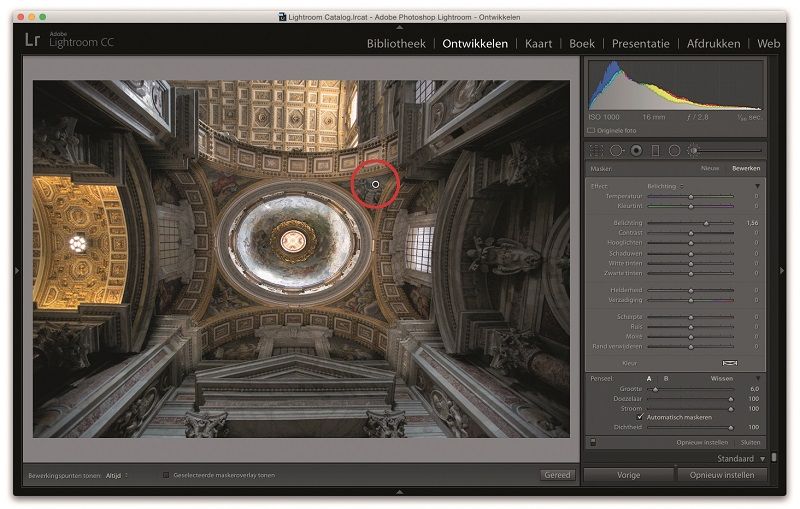This screenshot has width=800, height=509.
Task: Select the Radial Filter tool icon
Action: [674, 150]
